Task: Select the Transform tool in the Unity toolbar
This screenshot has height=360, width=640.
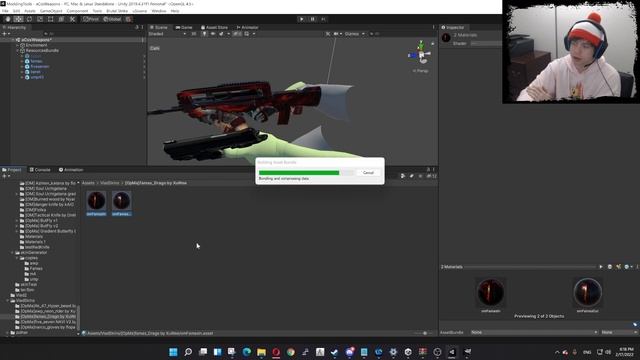Action: point(61,19)
